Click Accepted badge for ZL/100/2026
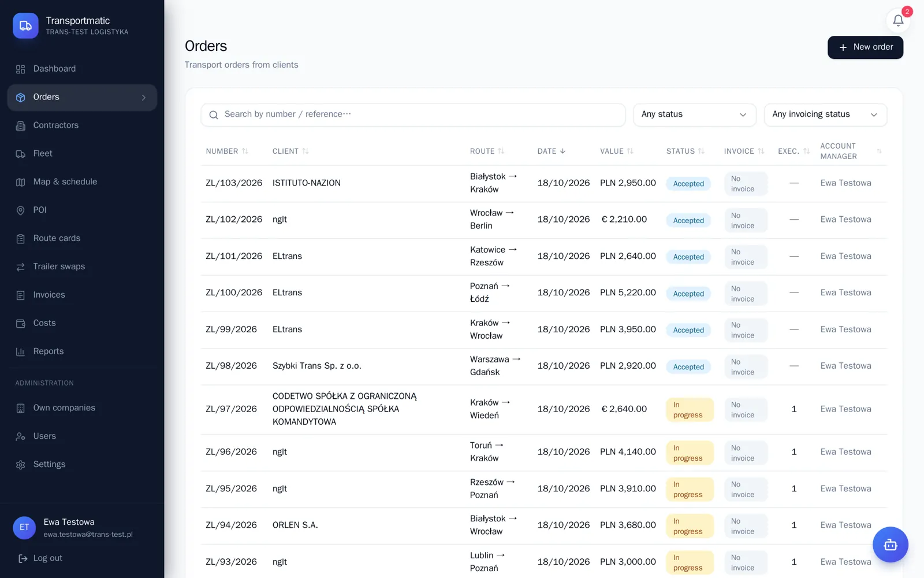The width and height of the screenshot is (924, 578). 688,294
